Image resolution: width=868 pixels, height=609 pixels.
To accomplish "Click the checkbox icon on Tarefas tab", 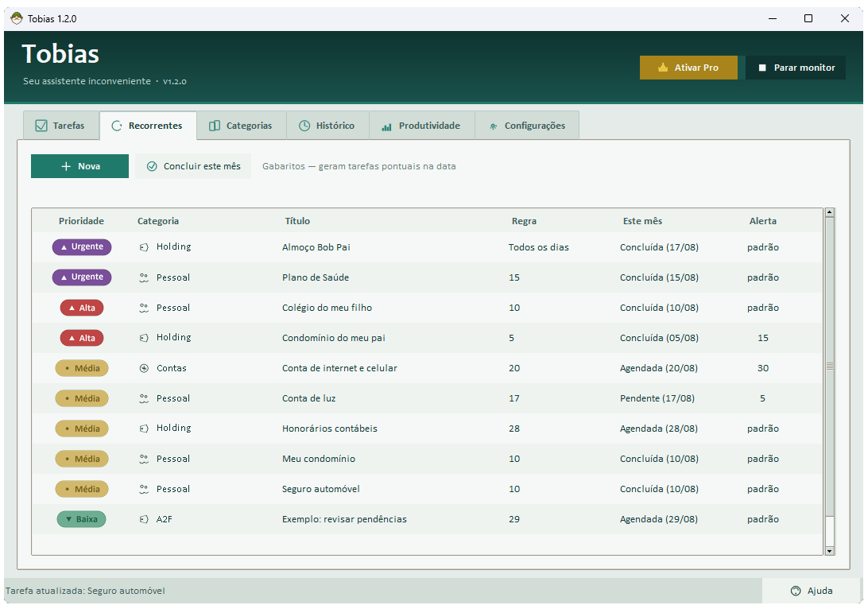I will pyautogui.click(x=41, y=126).
